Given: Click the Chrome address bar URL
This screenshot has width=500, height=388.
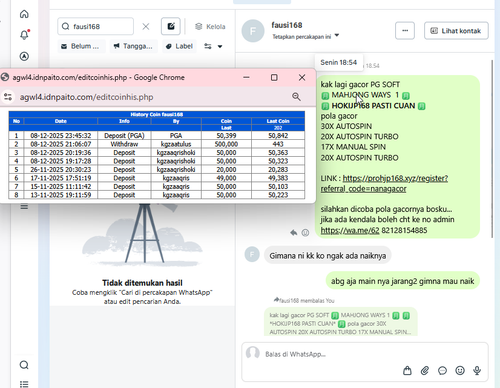Looking at the screenshot, I should 87,97.
